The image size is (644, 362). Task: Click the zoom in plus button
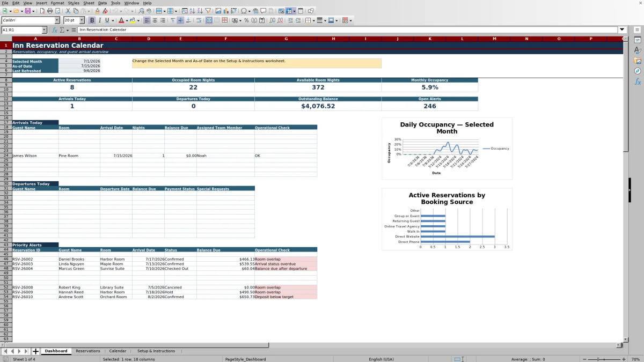click(624, 359)
